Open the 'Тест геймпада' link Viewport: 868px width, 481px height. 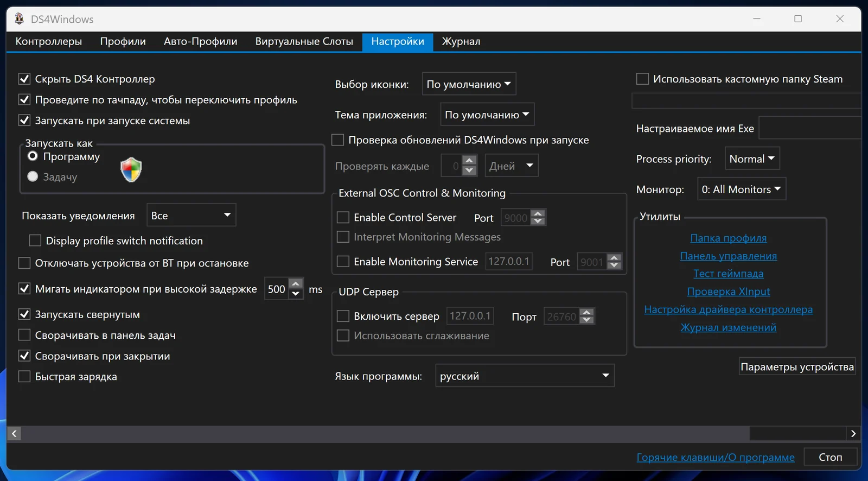tap(729, 274)
